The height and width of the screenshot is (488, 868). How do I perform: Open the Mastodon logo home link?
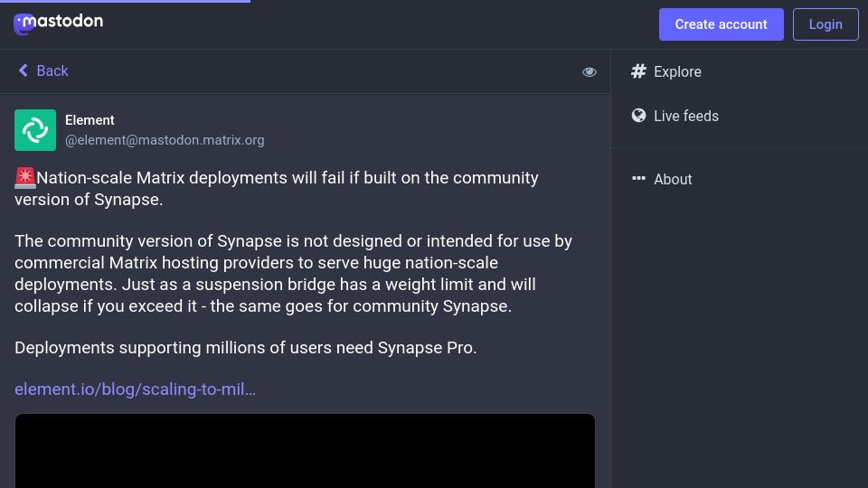(58, 23)
